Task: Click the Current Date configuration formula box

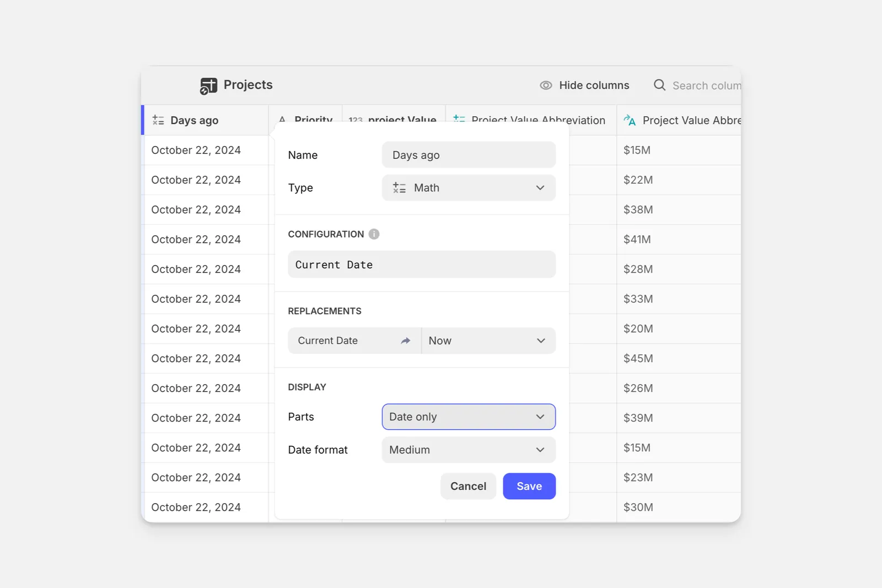Action: coord(422,265)
